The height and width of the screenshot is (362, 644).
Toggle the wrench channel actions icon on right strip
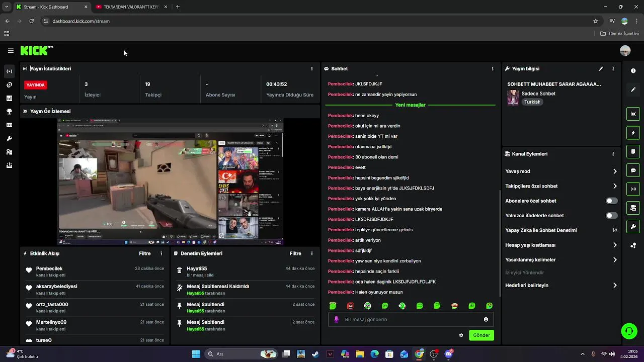click(633, 227)
